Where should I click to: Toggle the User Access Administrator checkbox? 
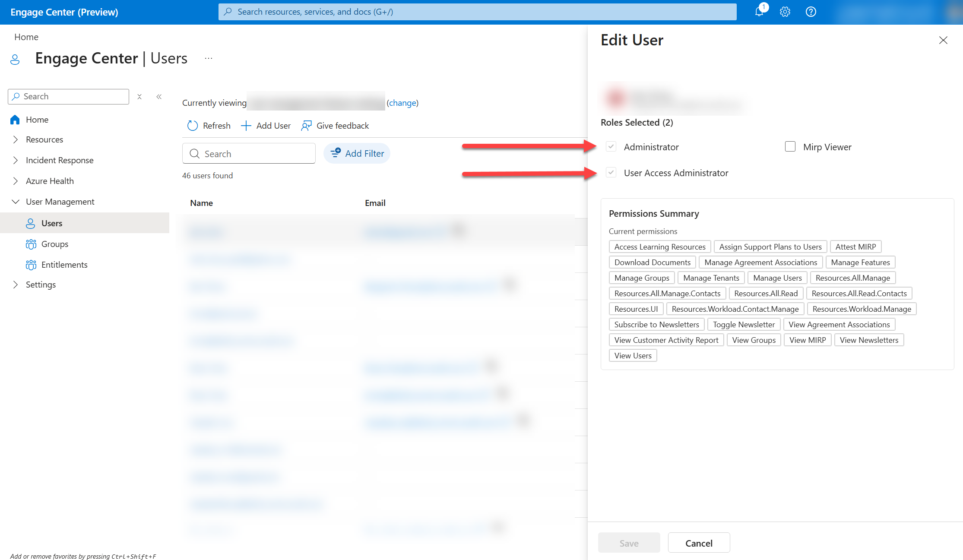611,173
